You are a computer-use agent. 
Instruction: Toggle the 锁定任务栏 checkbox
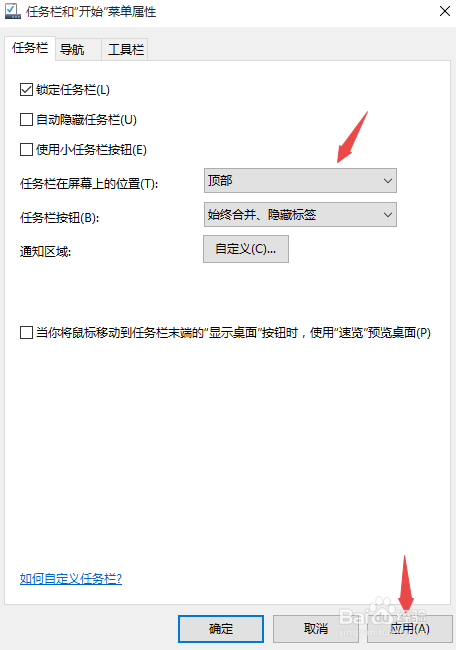point(27,90)
